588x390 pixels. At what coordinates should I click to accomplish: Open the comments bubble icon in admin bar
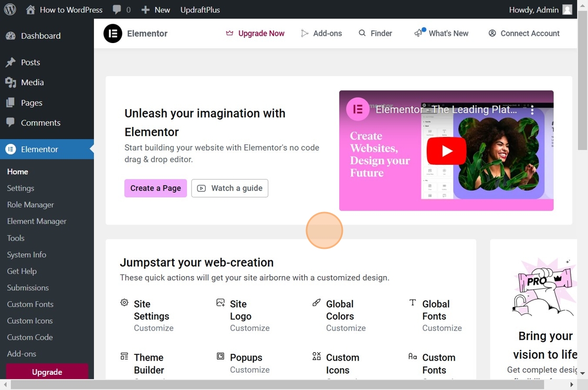[x=117, y=10]
